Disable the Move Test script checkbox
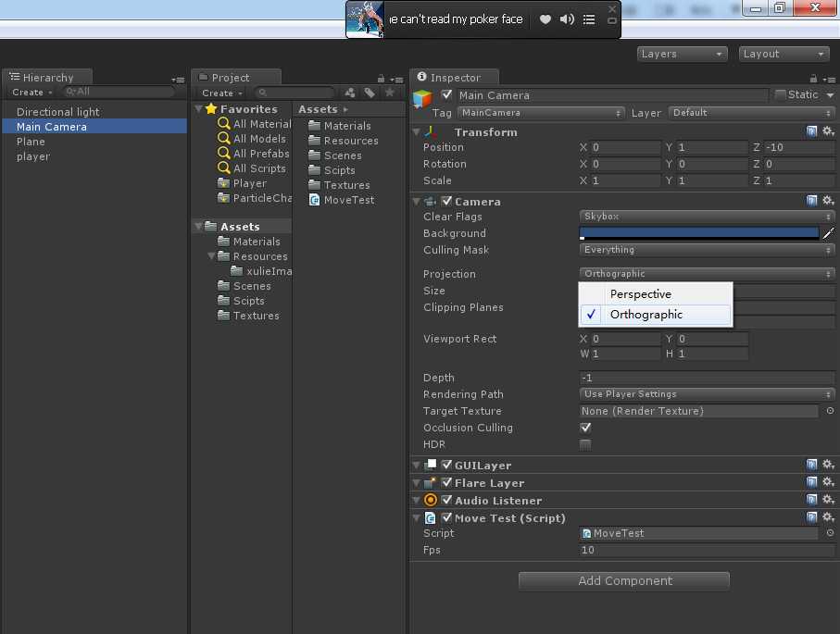The image size is (840, 634). click(446, 517)
